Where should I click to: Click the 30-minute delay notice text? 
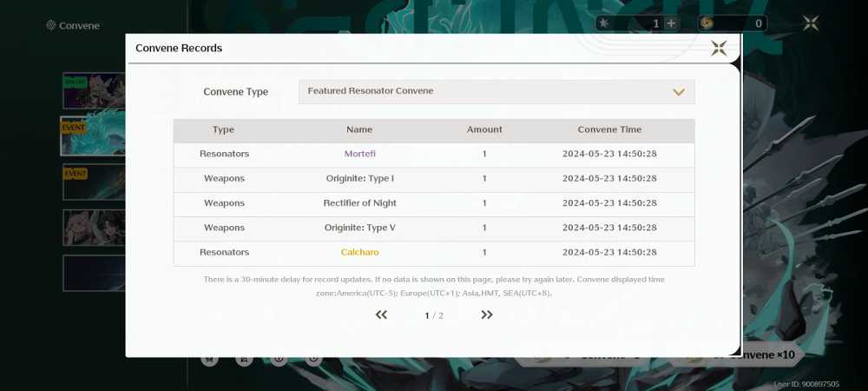[x=434, y=287]
